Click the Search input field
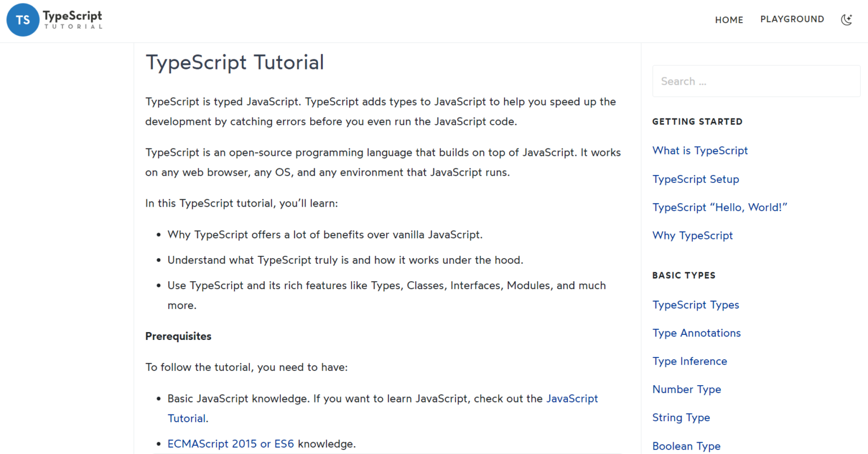Image resolution: width=868 pixels, height=454 pixels. (756, 81)
